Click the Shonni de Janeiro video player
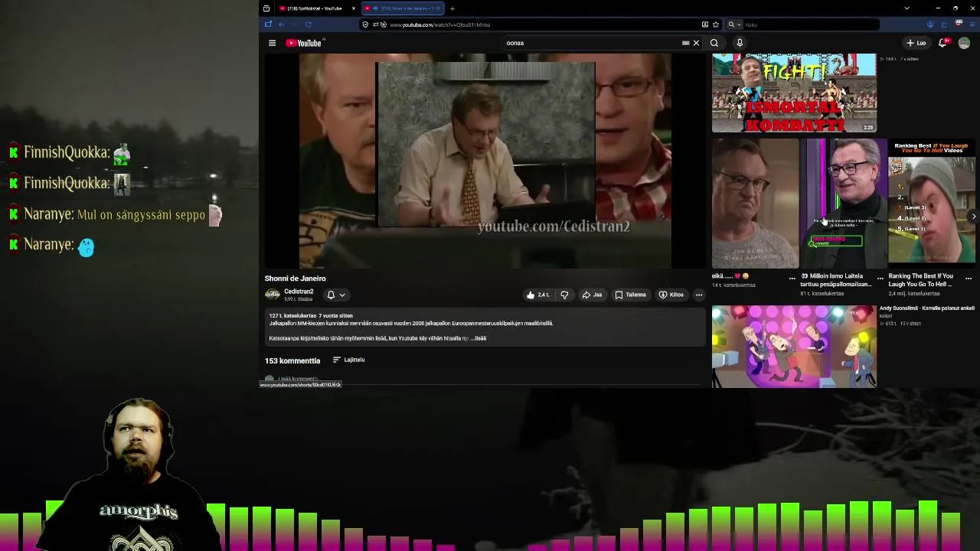The image size is (980, 551). [x=485, y=161]
